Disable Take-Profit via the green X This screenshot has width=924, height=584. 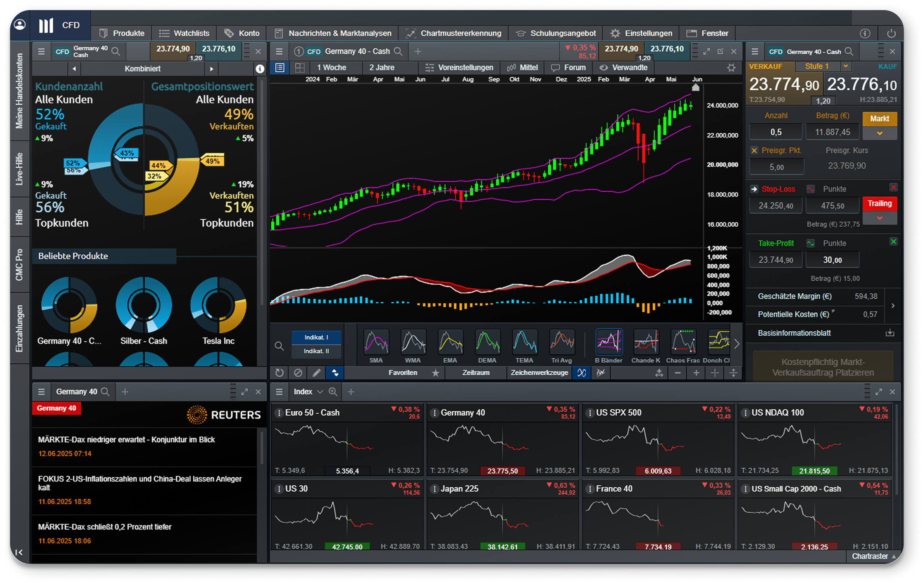click(894, 241)
